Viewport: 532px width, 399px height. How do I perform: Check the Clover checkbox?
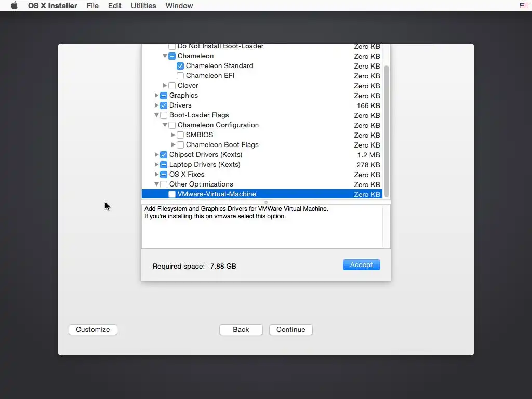coord(172,86)
